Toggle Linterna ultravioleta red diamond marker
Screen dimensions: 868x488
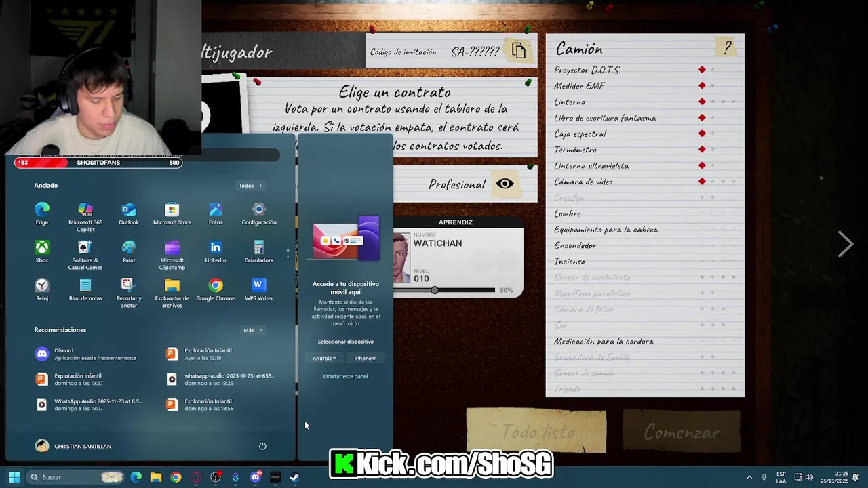pos(702,165)
